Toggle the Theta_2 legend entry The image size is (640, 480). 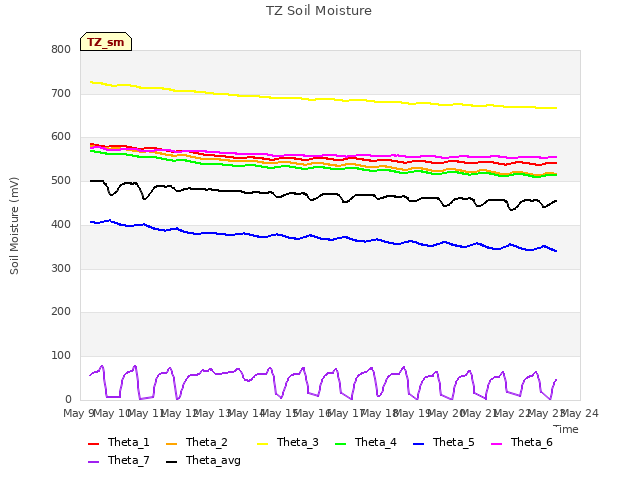click(x=197, y=442)
